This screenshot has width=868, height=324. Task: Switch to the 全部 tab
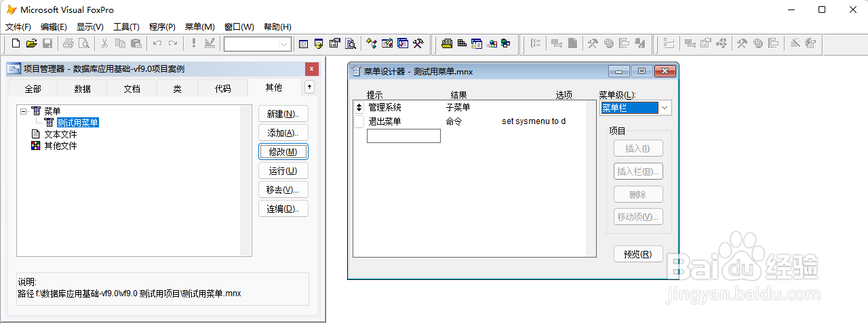[x=33, y=89]
